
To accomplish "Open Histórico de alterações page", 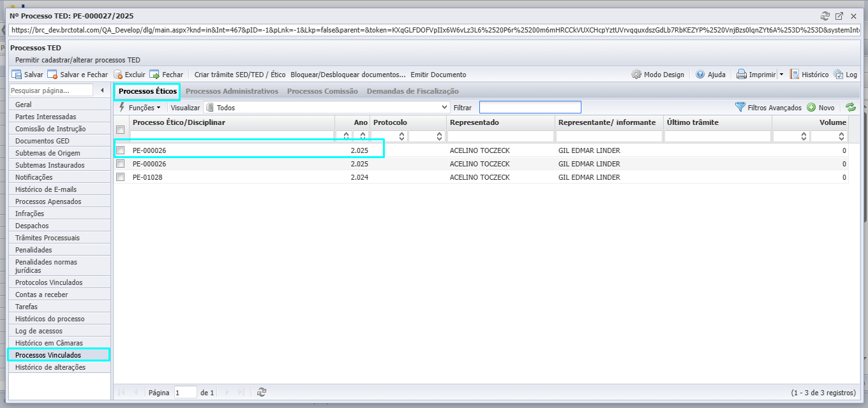I will pos(59,367).
